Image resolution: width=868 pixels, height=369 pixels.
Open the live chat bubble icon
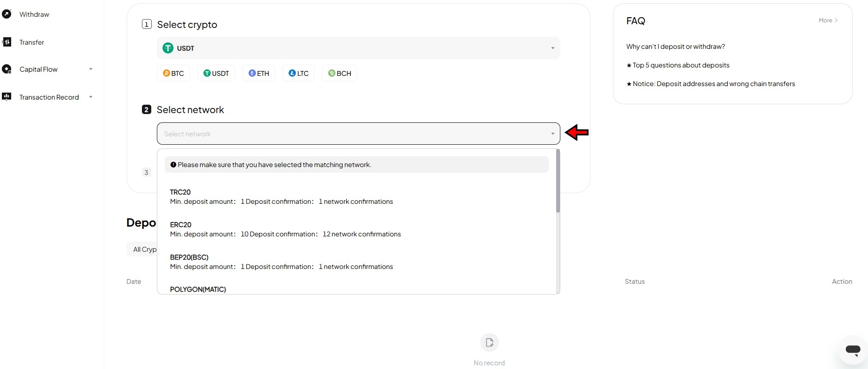(853, 350)
